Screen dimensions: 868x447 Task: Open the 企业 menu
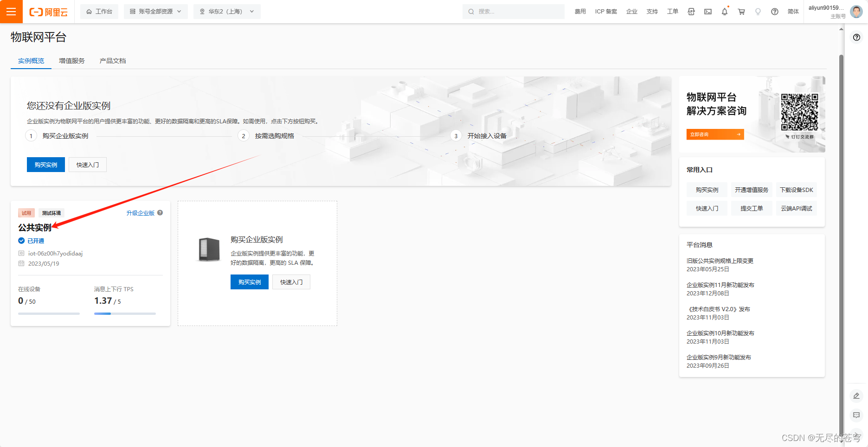click(x=632, y=12)
